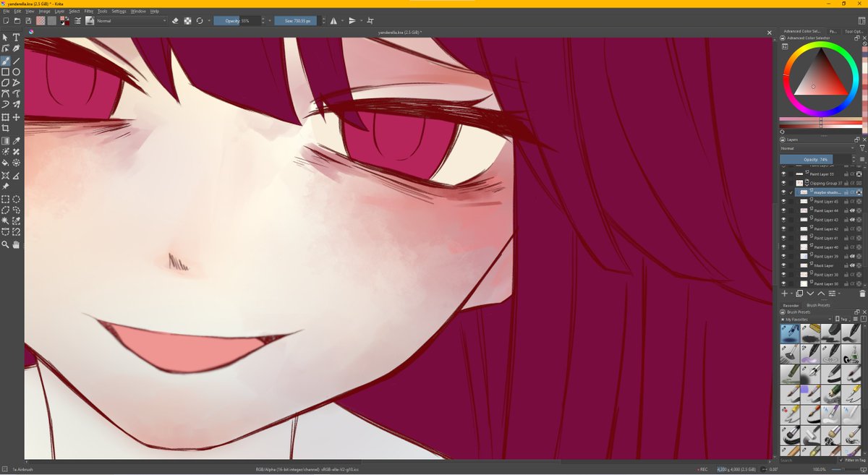Switch to the Tool Options tab
The width and height of the screenshot is (868, 475).
pos(854,31)
